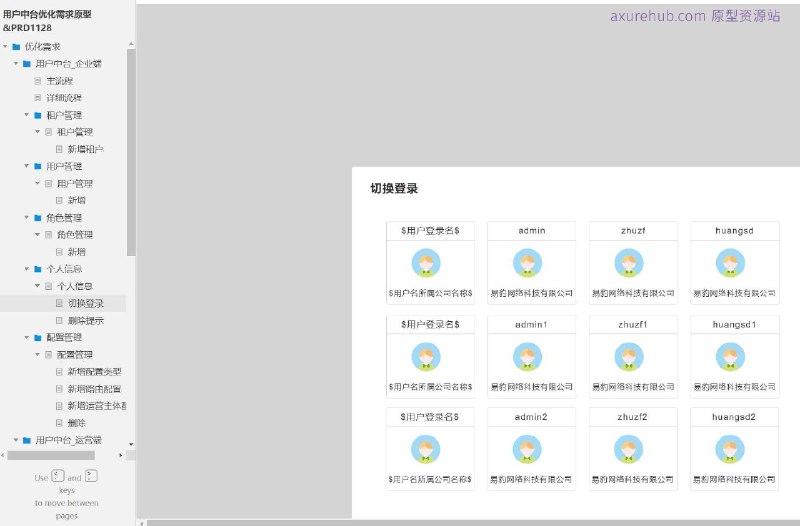Collapse the 角色管理 folder arrow
The width and height of the screenshot is (800, 526).
(27, 217)
